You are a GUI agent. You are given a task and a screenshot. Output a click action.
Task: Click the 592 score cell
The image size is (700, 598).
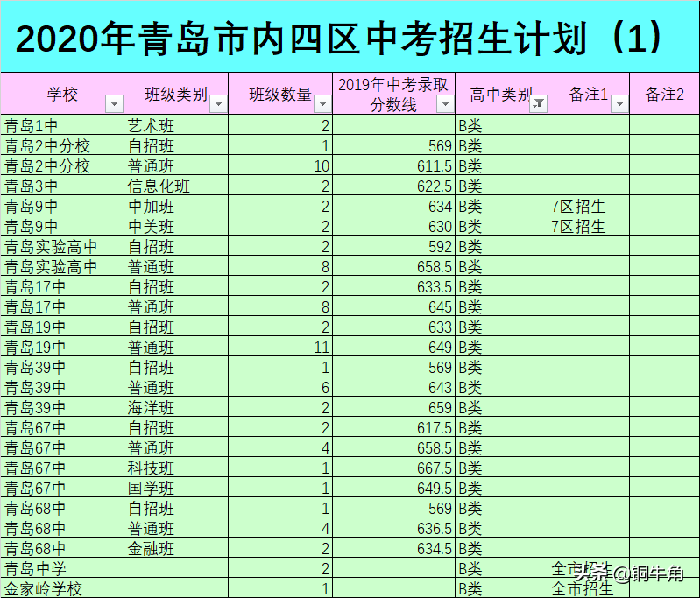coord(393,246)
